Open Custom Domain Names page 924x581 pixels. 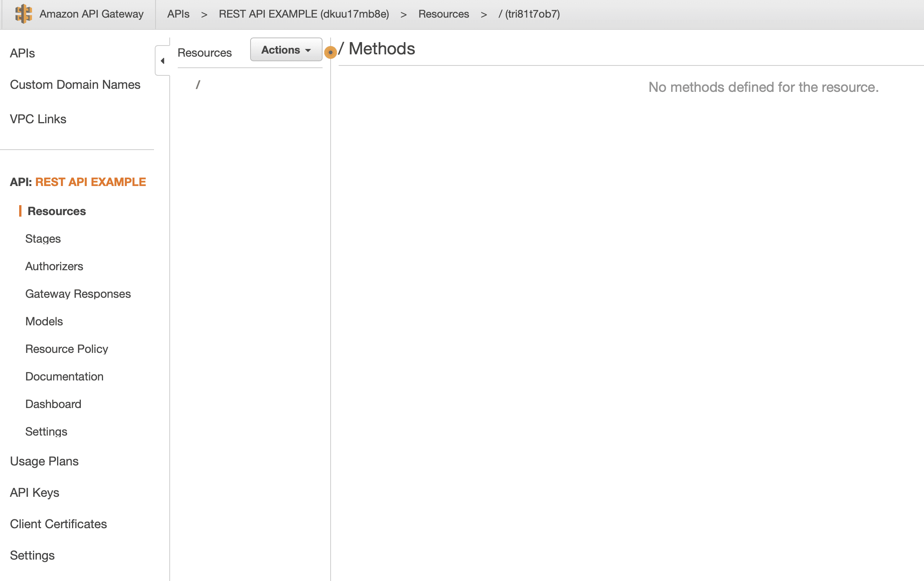(x=75, y=85)
